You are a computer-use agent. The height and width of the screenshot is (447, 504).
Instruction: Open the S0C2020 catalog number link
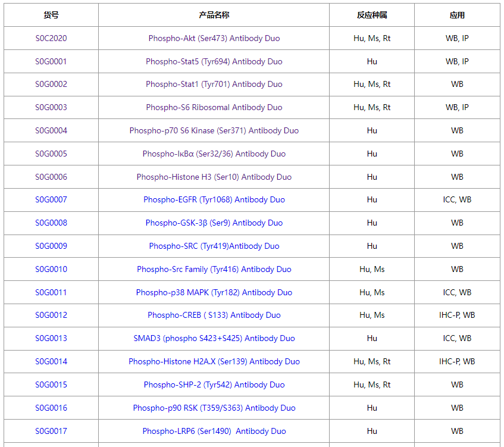pos(51,38)
